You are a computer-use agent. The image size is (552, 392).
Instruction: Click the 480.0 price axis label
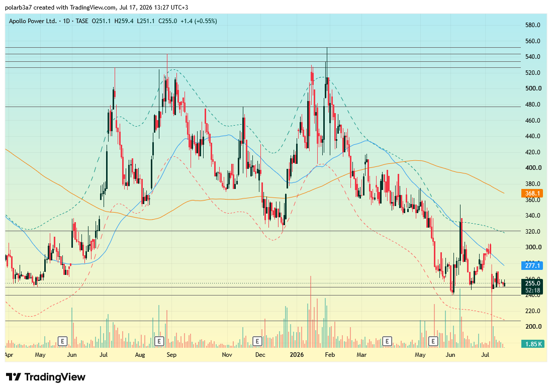click(x=532, y=105)
